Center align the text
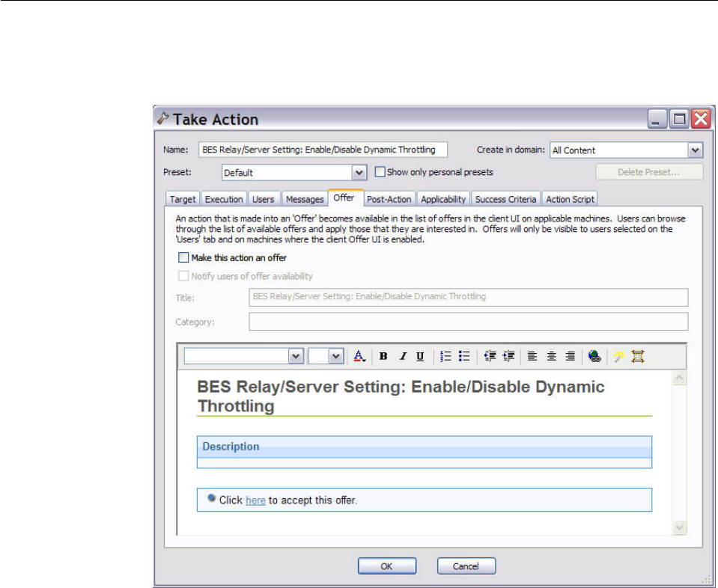Viewport: 718px width, 588px height. (551, 356)
